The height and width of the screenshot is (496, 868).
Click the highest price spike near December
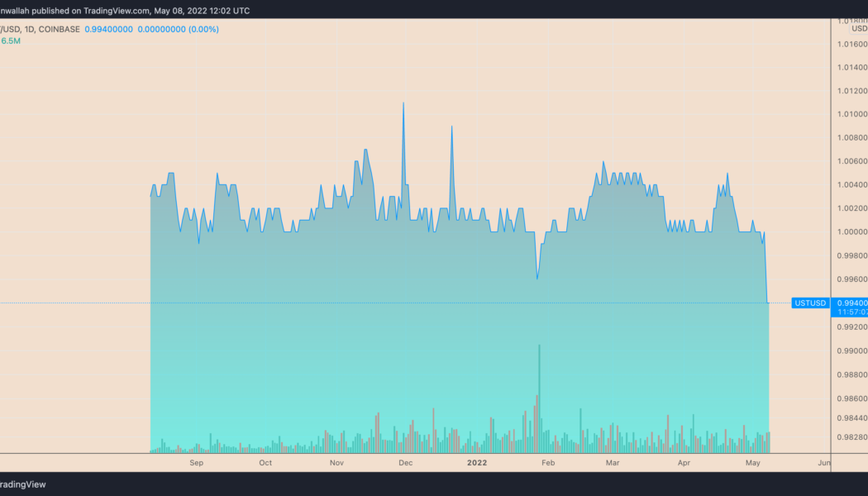(x=403, y=104)
